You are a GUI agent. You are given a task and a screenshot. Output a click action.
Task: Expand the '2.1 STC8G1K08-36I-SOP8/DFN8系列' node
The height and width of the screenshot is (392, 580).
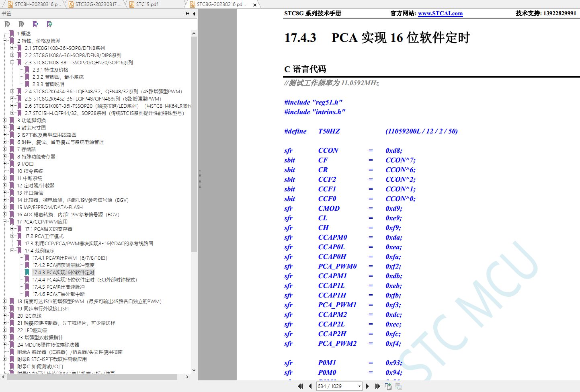point(12,48)
